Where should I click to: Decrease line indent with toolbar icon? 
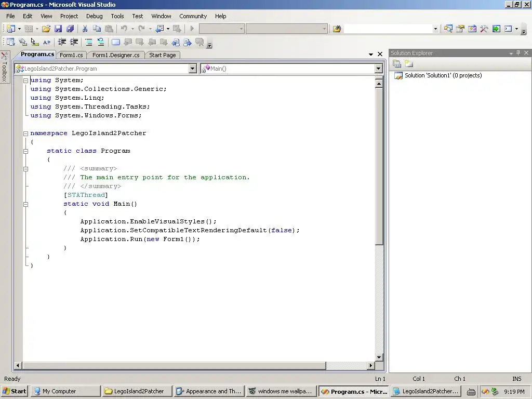[x=62, y=42]
